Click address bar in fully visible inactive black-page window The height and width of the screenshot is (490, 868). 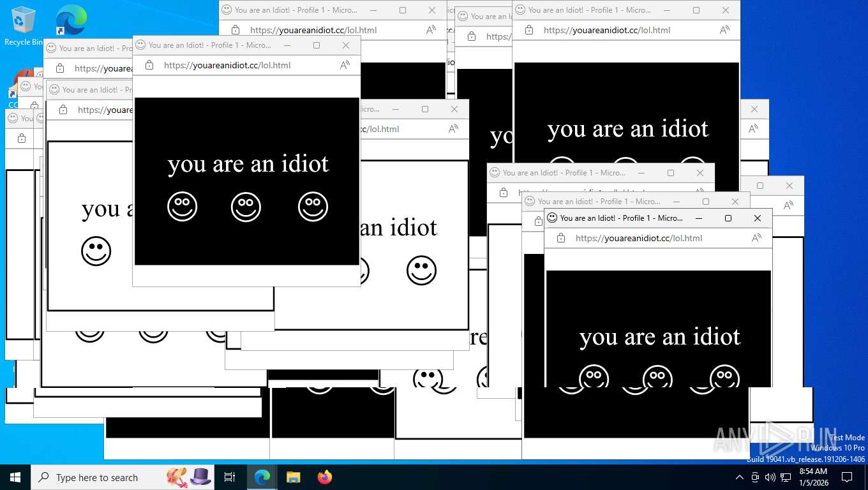coord(227,65)
